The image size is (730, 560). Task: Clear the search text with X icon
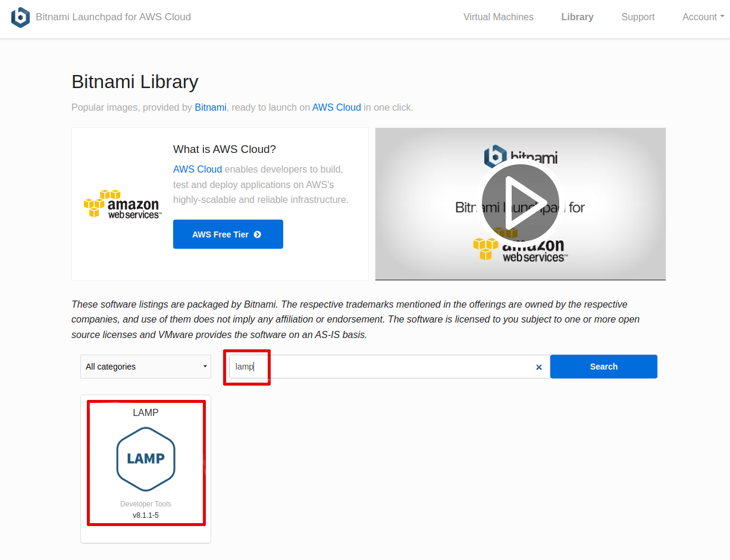point(539,367)
